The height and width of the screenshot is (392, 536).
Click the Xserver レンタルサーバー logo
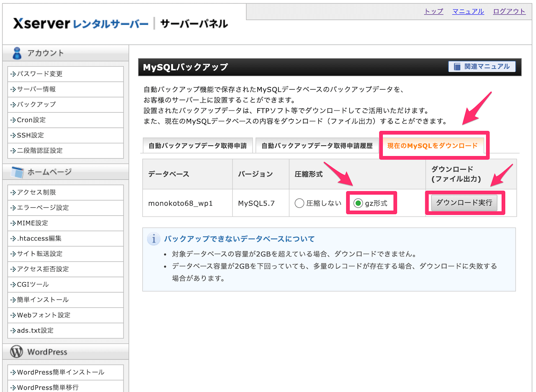click(80, 23)
